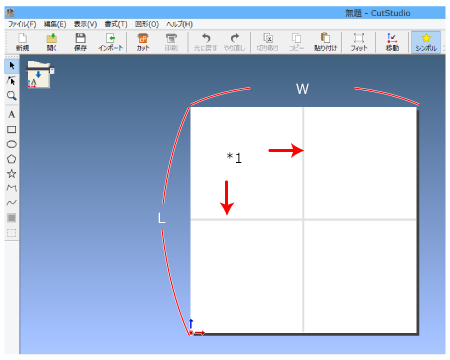Choose the polygon drawing tool
Viewport: 450px width, 360px height.
[x=12, y=159]
